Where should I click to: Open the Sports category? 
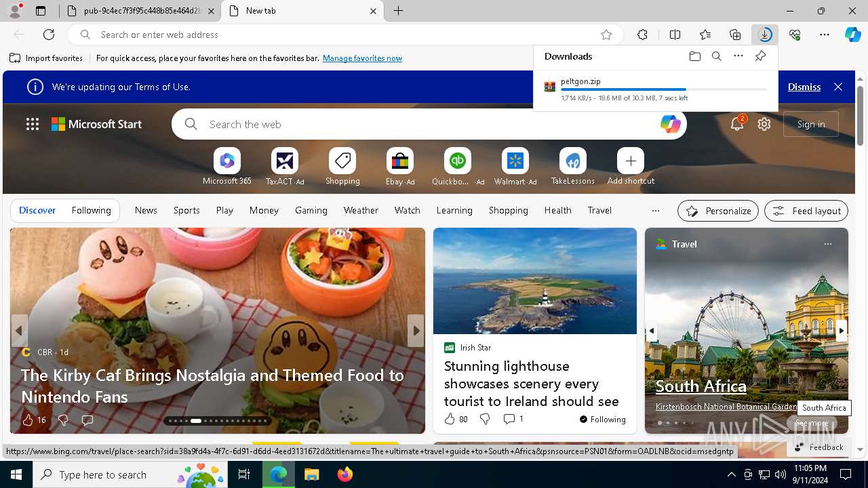tap(186, 211)
